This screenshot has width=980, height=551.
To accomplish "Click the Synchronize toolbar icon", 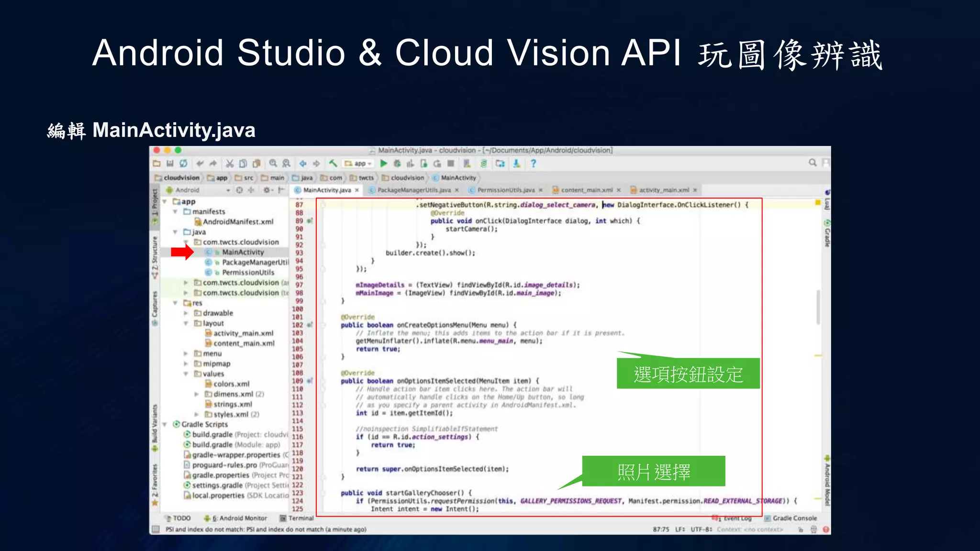I will click(x=183, y=164).
